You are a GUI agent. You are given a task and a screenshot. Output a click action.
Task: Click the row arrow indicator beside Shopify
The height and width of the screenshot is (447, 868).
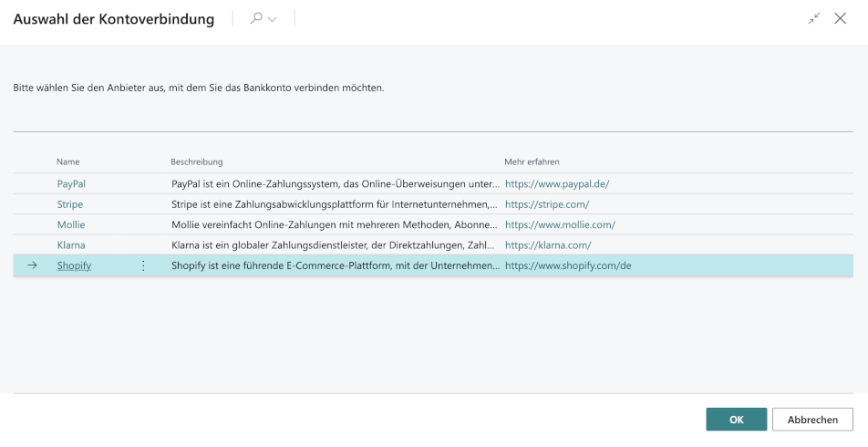pyautogui.click(x=34, y=265)
